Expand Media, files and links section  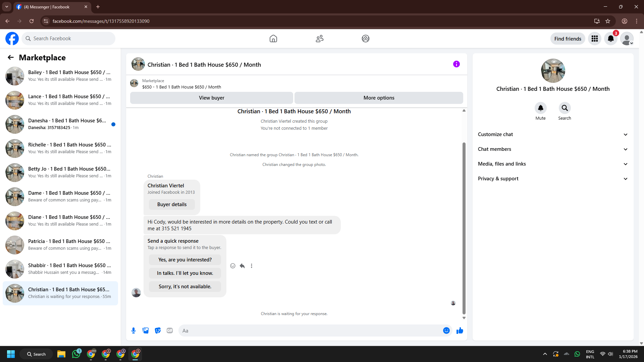coord(552,164)
